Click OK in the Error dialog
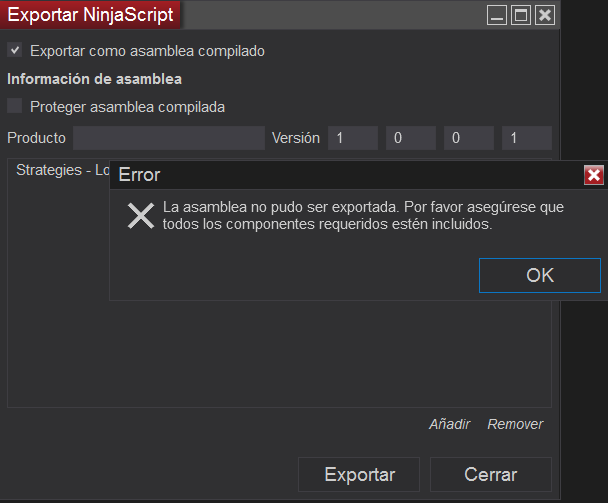Image resolution: width=608 pixels, height=503 pixels. click(540, 275)
